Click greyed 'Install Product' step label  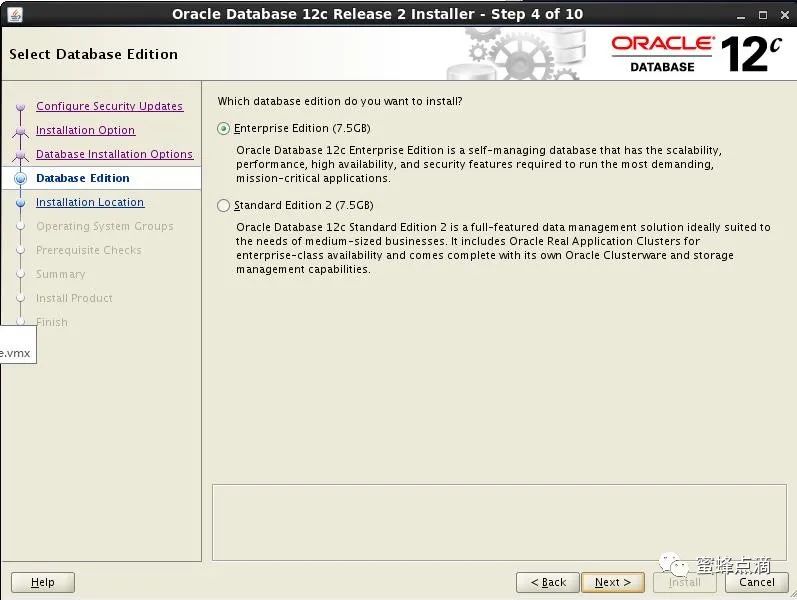click(74, 298)
